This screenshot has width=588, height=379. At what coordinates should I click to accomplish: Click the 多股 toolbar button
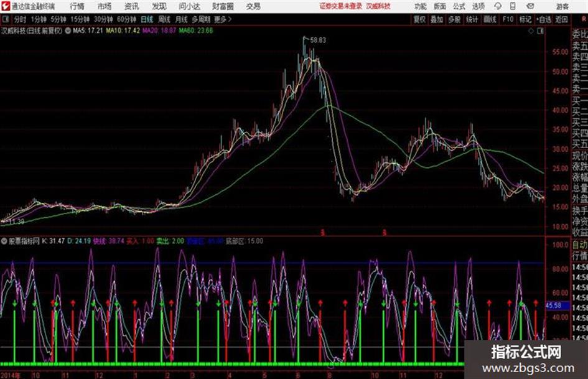pyautogui.click(x=454, y=19)
